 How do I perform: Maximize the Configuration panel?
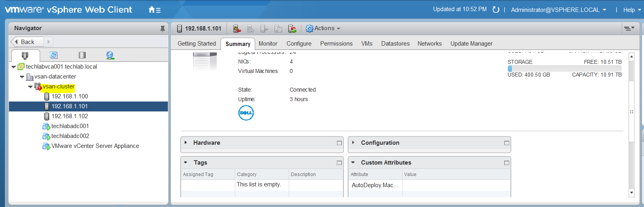click(506, 143)
